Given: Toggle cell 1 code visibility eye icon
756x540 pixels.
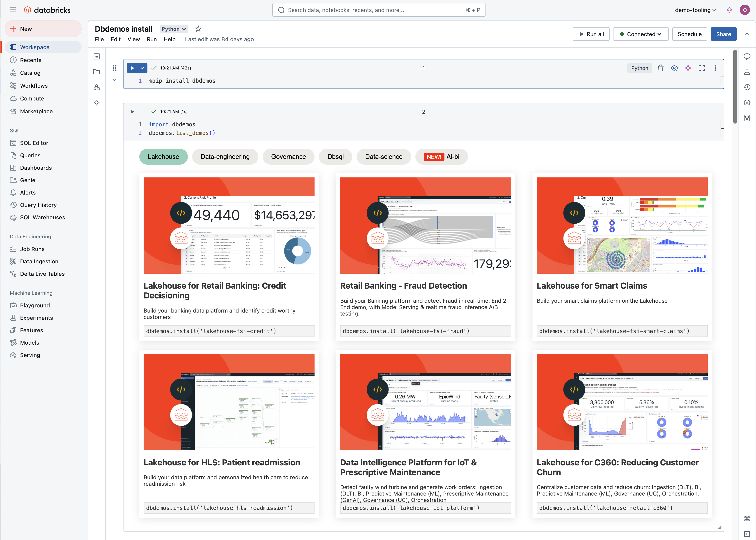Looking at the screenshot, I should pyautogui.click(x=674, y=68).
